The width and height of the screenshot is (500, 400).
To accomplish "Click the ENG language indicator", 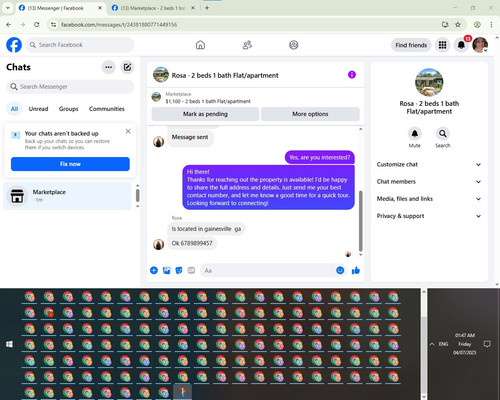I will pos(443,344).
